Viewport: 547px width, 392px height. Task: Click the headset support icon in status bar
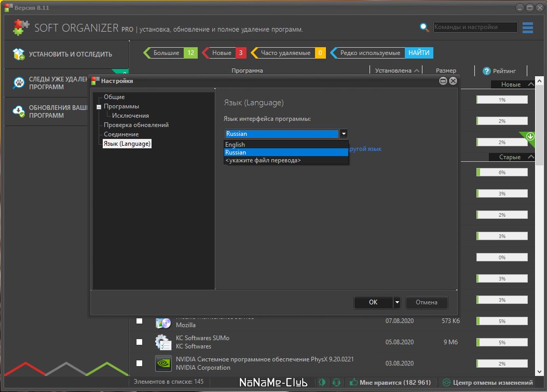(336, 383)
